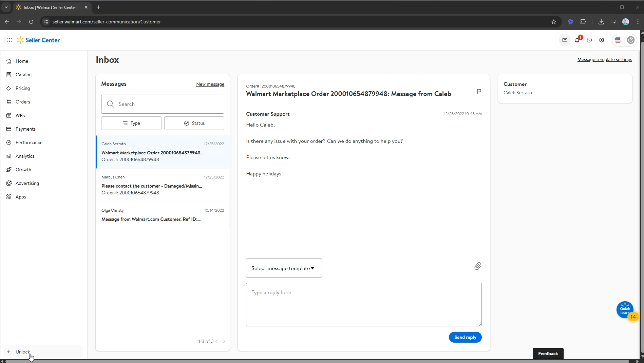Click the US flag region selector

point(618,40)
